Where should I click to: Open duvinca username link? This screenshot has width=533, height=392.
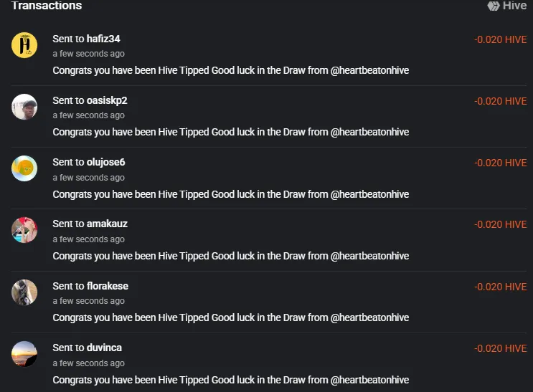tap(104, 348)
